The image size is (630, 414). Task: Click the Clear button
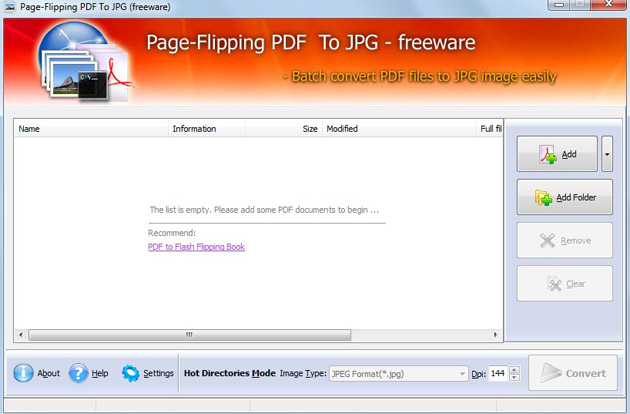point(565,283)
